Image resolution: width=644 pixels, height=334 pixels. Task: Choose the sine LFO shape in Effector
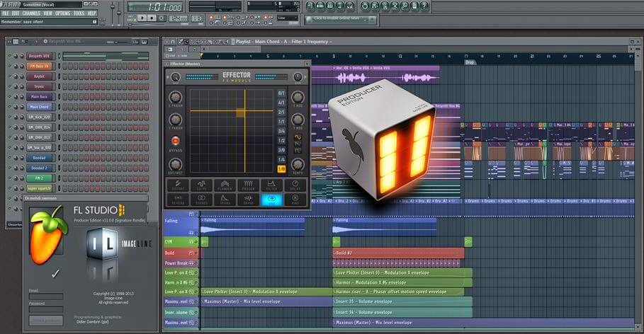tap(298, 137)
